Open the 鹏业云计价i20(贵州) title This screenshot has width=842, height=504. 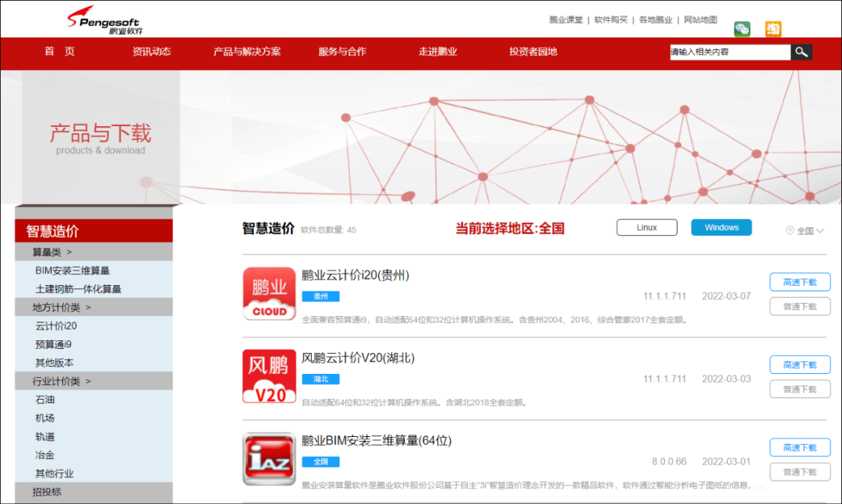(355, 275)
